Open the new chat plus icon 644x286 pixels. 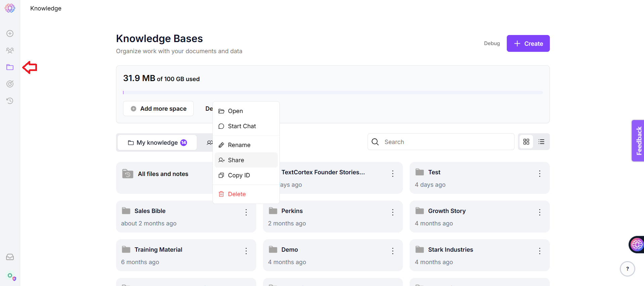[10, 33]
